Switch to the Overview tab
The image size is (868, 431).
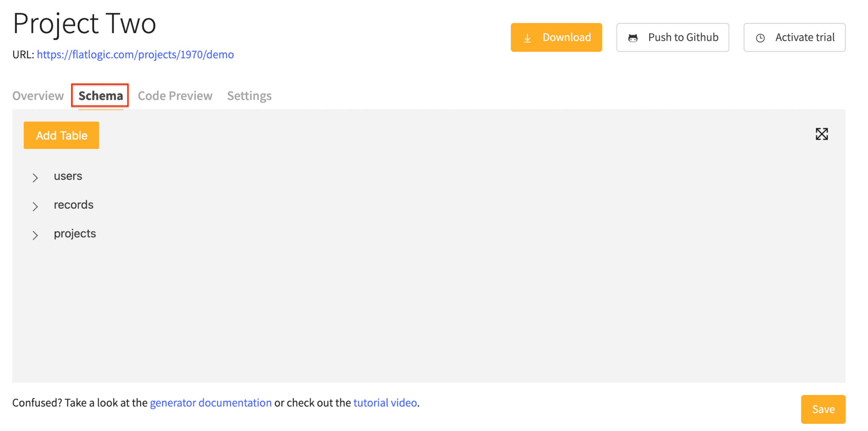(x=38, y=96)
